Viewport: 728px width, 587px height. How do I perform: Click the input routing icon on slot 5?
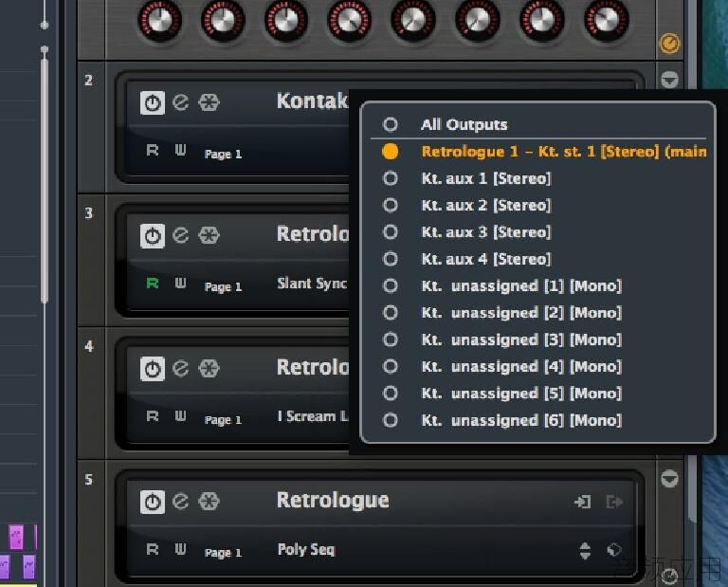[x=583, y=502]
